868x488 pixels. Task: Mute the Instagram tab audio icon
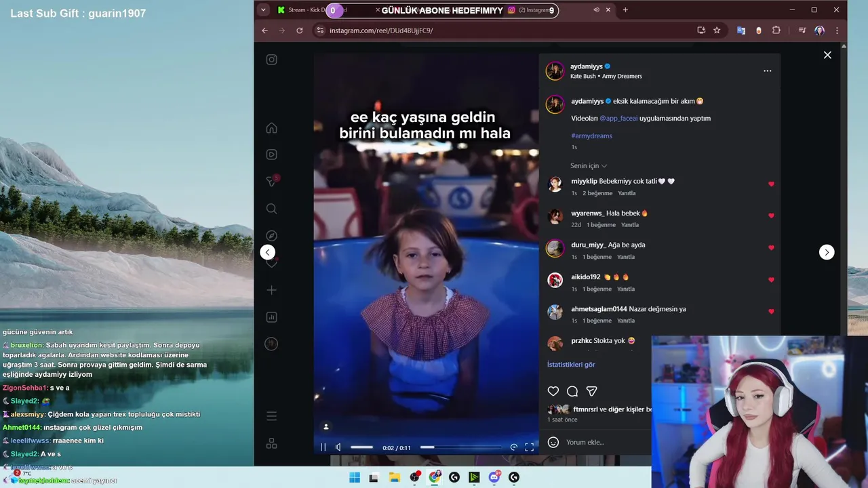(596, 10)
